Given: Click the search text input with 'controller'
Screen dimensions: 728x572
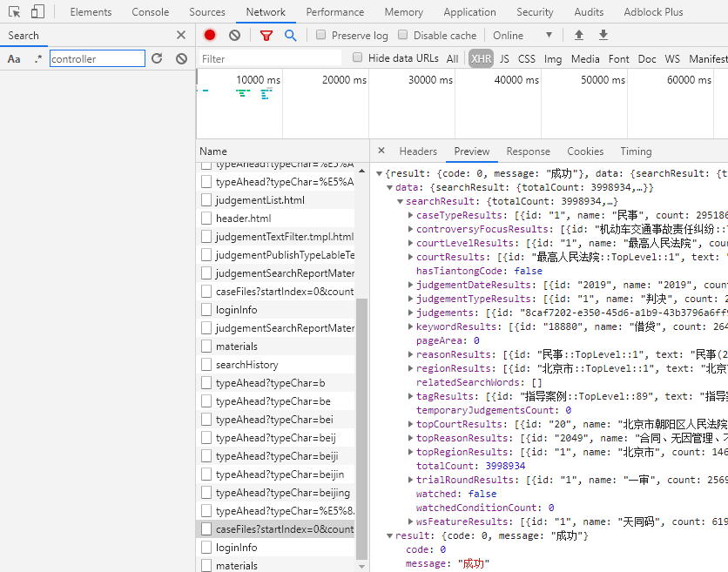Looking at the screenshot, I should click(98, 58).
